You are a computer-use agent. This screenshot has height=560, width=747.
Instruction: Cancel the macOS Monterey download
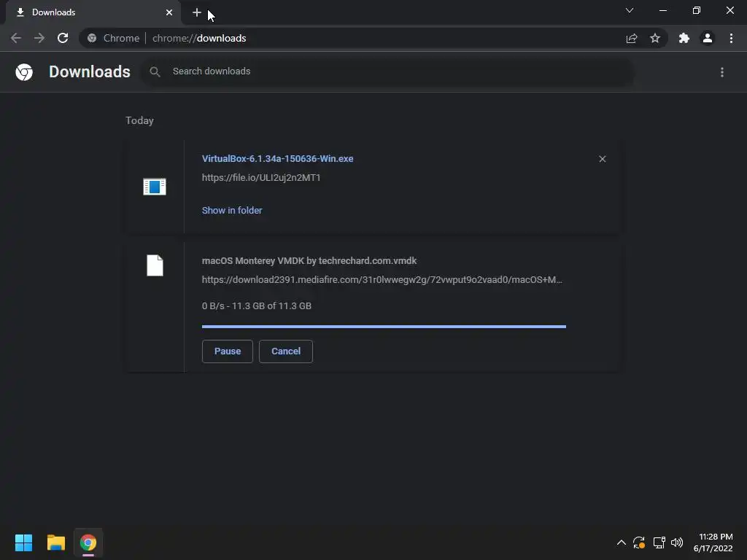coord(286,351)
